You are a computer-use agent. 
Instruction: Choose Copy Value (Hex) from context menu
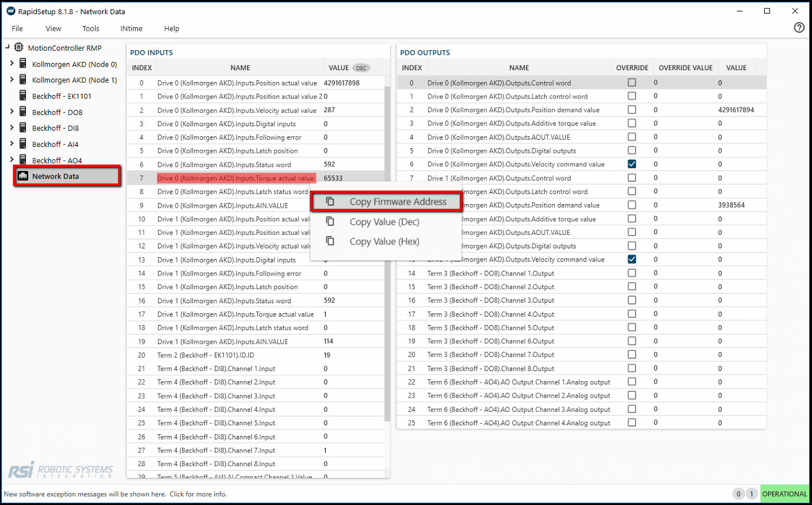click(385, 241)
